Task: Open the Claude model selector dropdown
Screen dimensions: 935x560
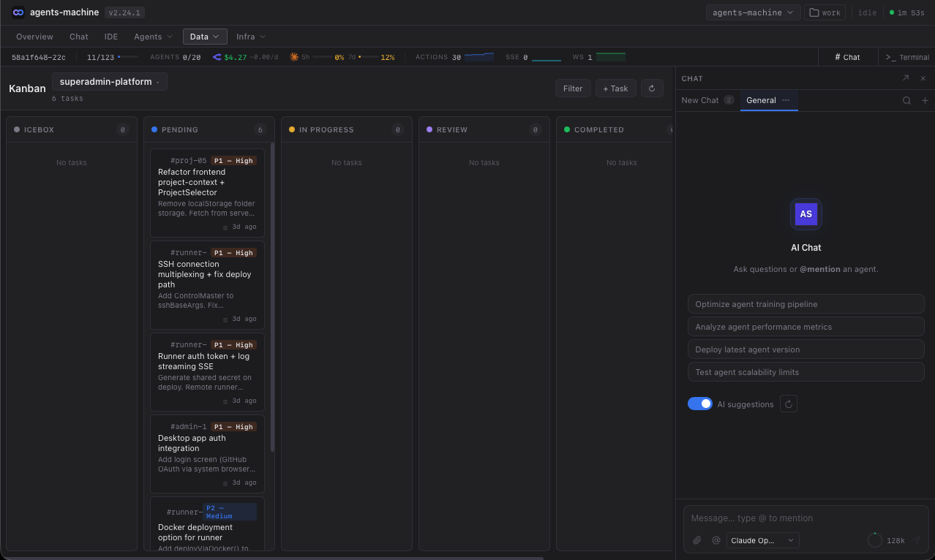Action: (x=762, y=540)
